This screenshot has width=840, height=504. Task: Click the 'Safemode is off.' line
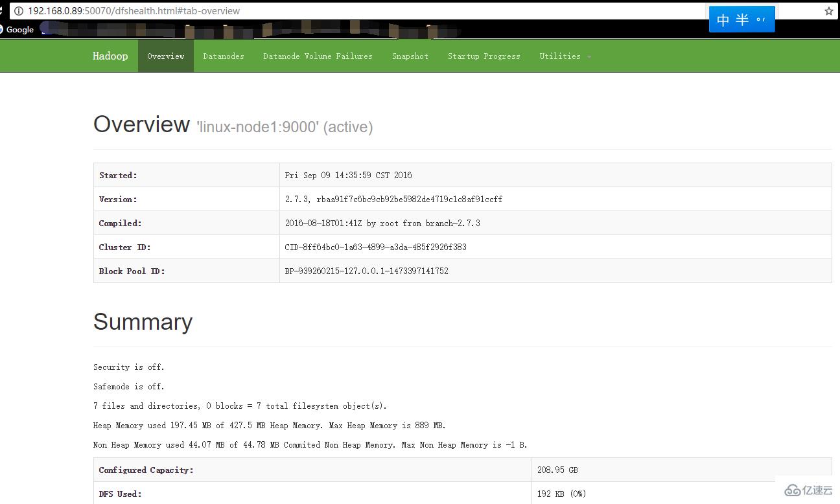(129, 386)
